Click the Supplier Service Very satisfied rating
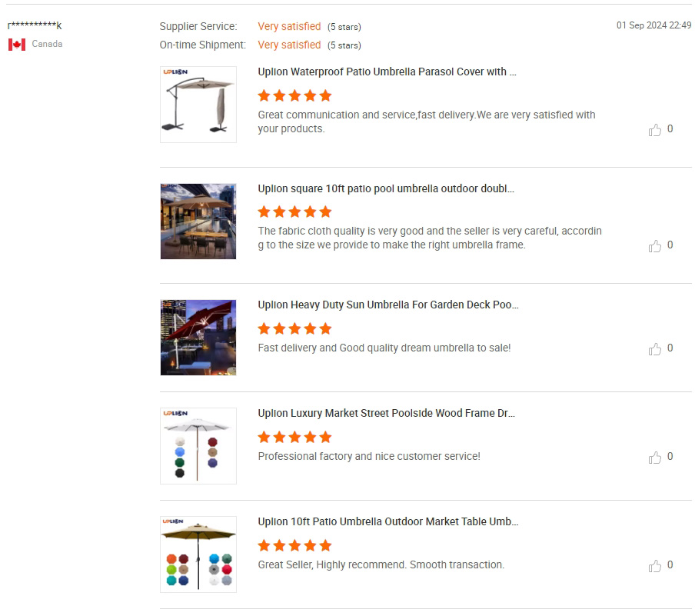The width and height of the screenshot is (695, 616). pyautogui.click(x=289, y=26)
